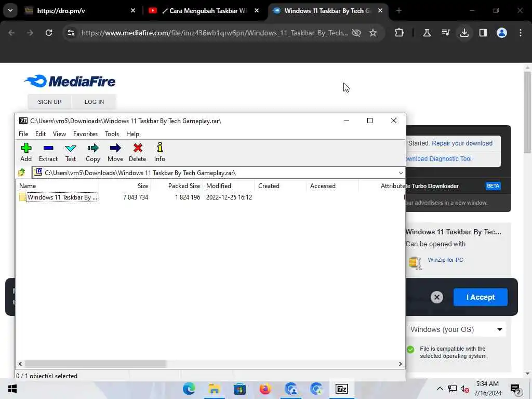Viewport: 532px width, 399px height.
Task: Click the Repair your download link
Action: (462, 143)
